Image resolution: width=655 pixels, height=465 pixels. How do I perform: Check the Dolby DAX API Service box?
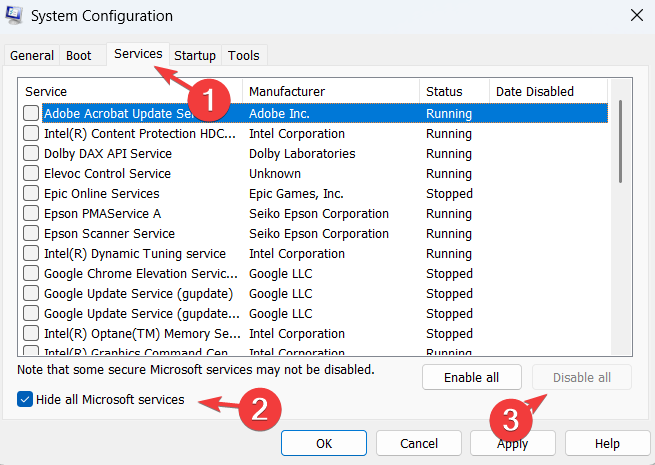pyautogui.click(x=31, y=154)
